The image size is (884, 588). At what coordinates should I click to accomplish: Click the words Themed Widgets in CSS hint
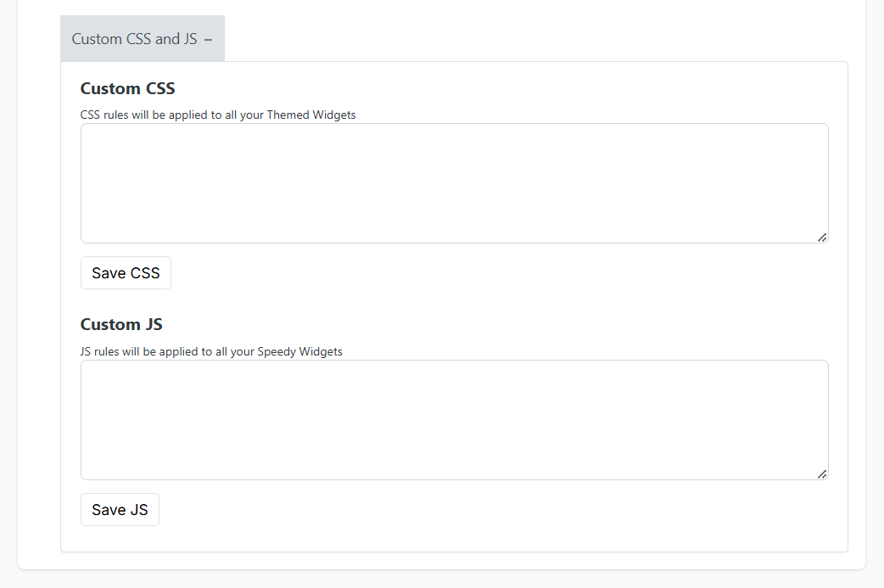pyautogui.click(x=311, y=115)
